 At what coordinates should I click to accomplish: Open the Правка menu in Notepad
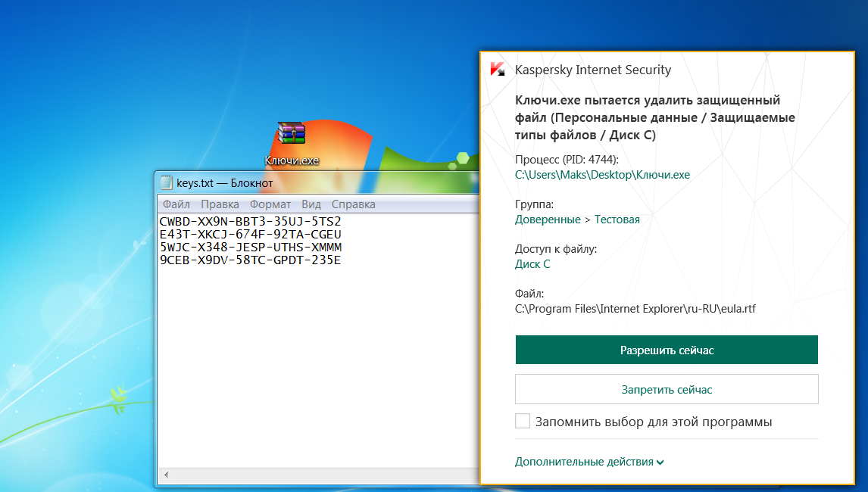(220, 204)
